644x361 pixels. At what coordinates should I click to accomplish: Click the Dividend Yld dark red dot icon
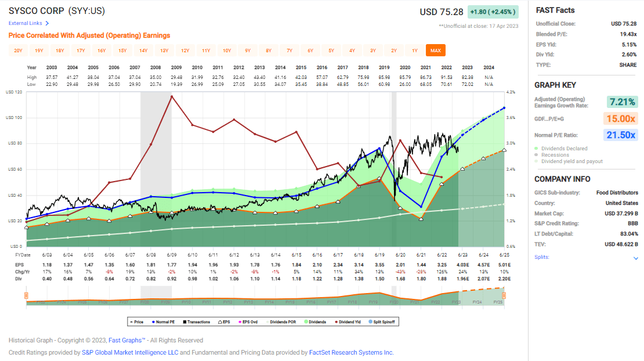[x=338, y=322]
